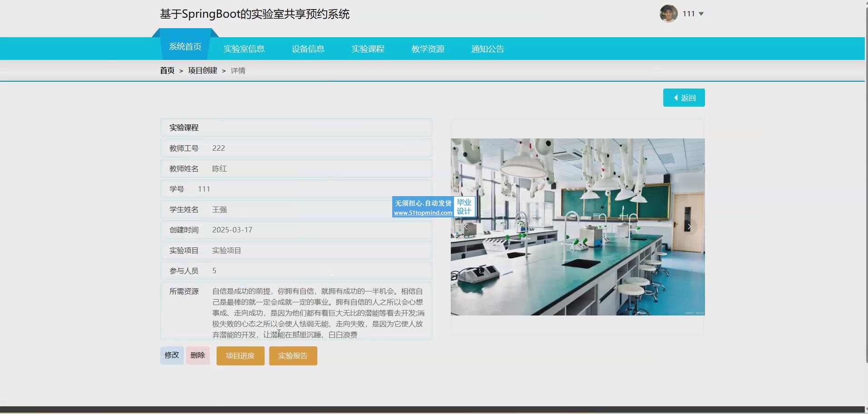Open 设备信息 navigation item
868x414 pixels.
click(308, 49)
